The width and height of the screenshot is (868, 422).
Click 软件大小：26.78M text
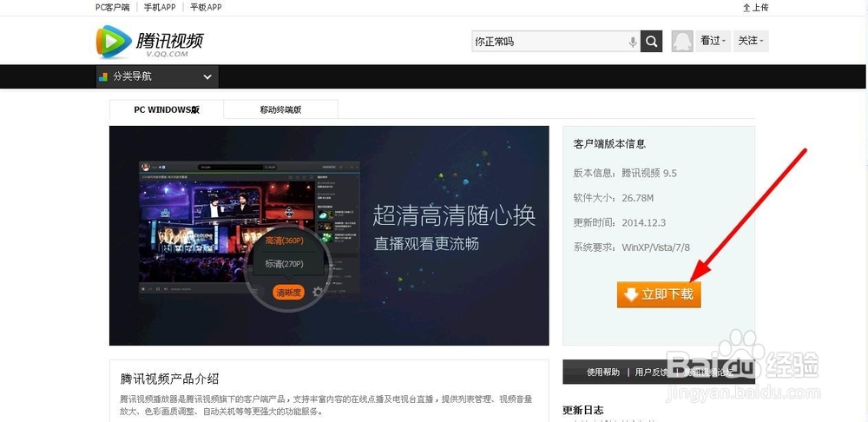pos(614,198)
